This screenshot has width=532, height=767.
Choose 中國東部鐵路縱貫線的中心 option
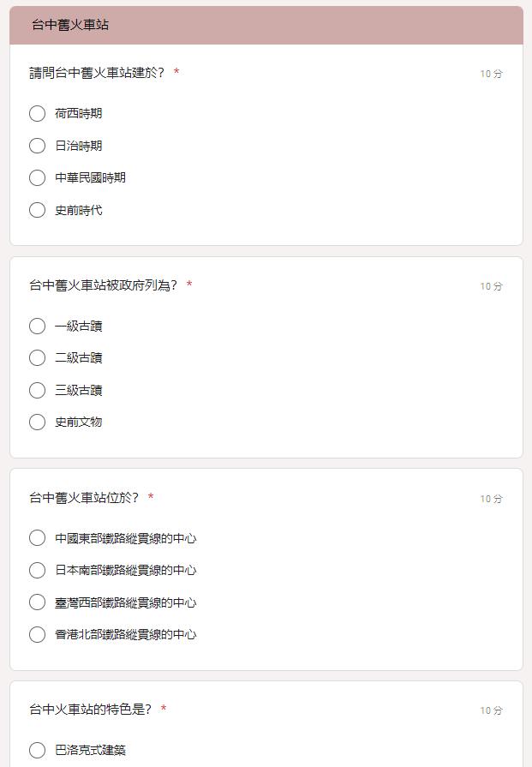pos(37,538)
